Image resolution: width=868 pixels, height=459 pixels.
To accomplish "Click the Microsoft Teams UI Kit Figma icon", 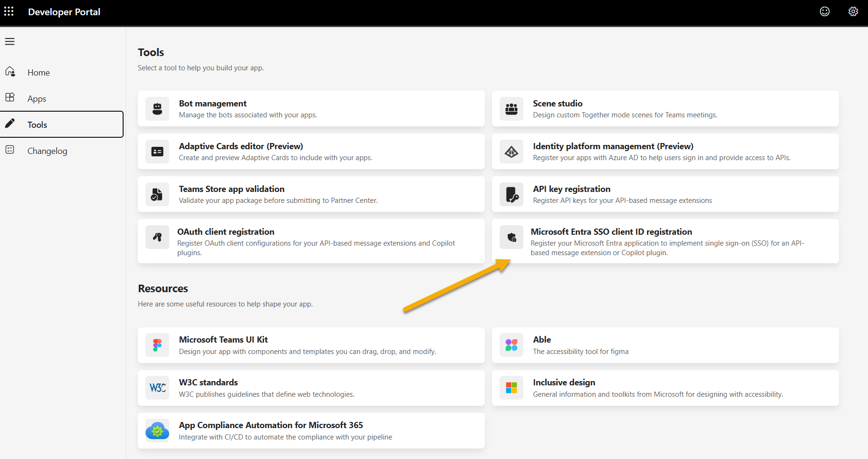I will tap(157, 345).
